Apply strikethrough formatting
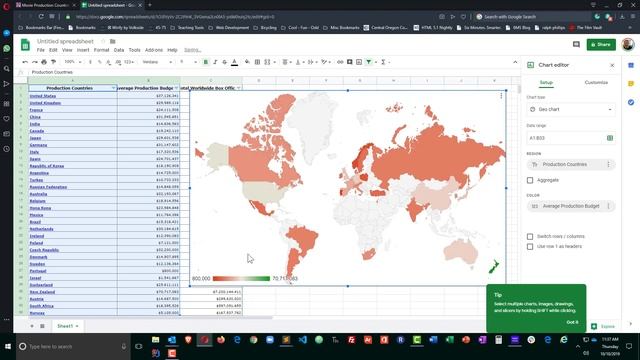The image size is (640, 360). point(224,62)
